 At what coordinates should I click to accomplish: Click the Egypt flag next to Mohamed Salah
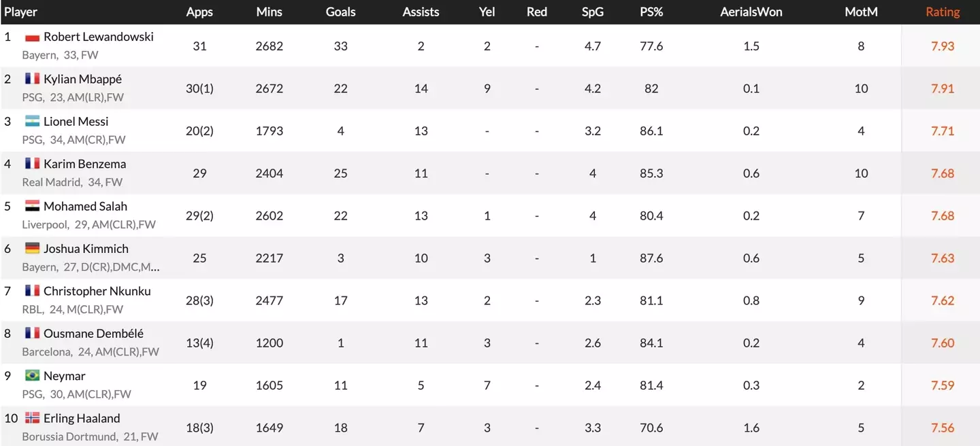point(32,207)
